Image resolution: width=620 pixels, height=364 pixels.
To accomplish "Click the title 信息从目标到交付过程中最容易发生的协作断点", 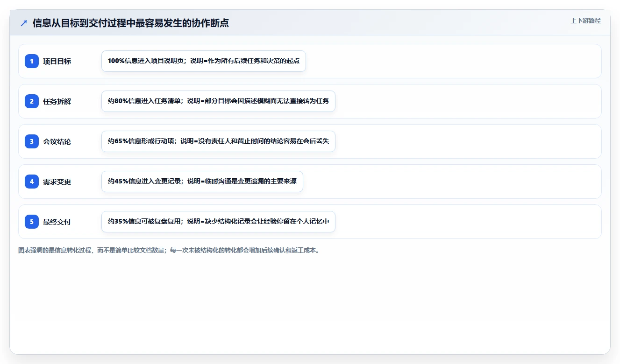I will pyautogui.click(x=131, y=23).
